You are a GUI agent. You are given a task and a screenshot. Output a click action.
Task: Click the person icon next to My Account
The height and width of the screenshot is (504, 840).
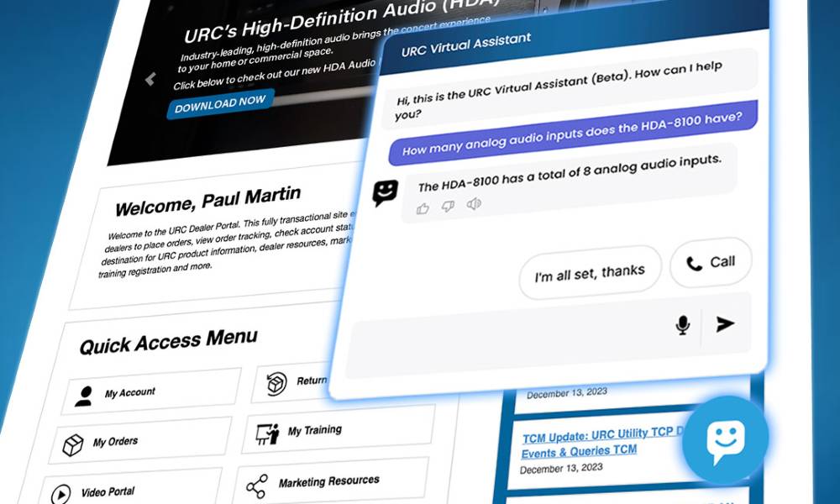click(83, 396)
